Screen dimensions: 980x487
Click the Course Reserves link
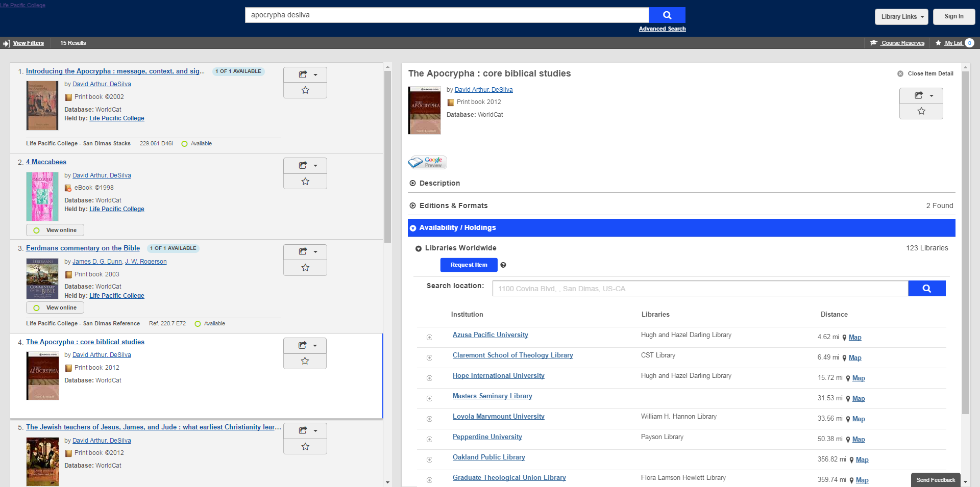902,43
